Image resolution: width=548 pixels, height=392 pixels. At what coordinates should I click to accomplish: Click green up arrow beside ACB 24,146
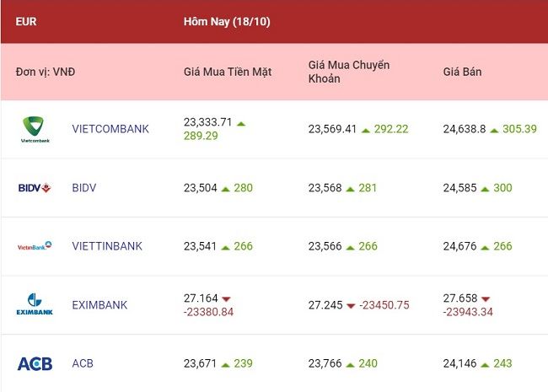[485, 365]
